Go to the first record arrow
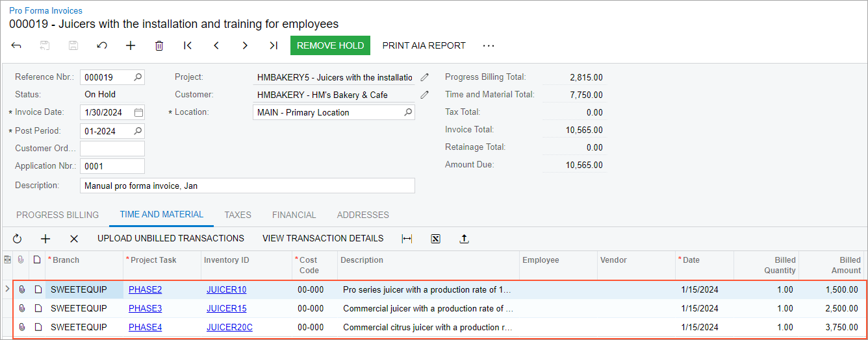The width and height of the screenshot is (868, 340). pyautogui.click(x=188, y=45)
